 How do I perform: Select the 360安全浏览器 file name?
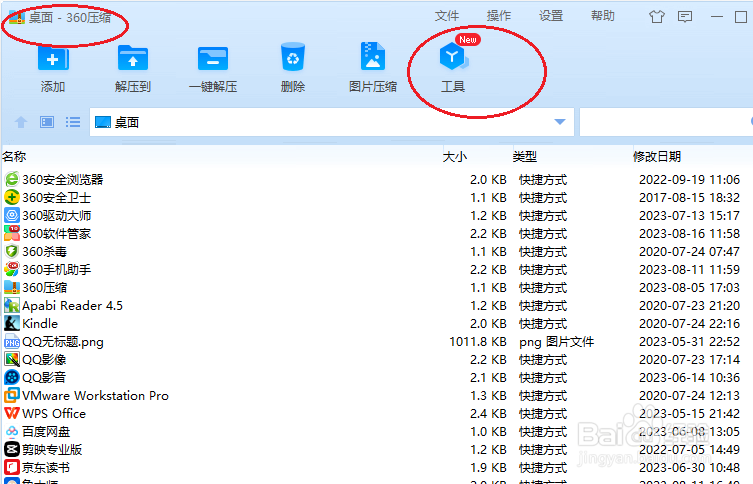coord(63,180)
